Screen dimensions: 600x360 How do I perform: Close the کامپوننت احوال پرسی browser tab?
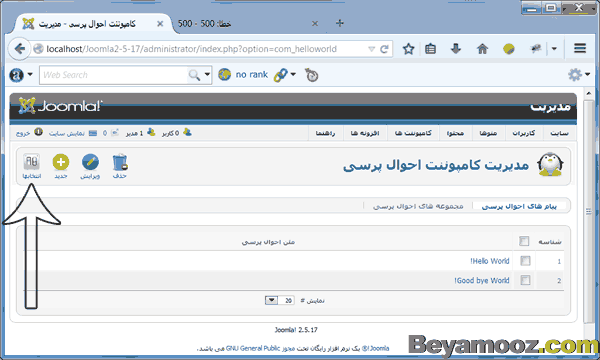[x=160, y=24]
